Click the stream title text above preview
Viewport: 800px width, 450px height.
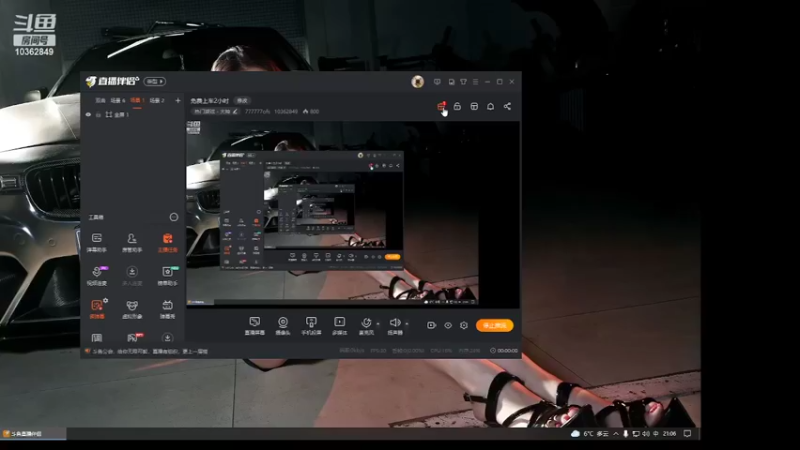[x=210, y=101]
